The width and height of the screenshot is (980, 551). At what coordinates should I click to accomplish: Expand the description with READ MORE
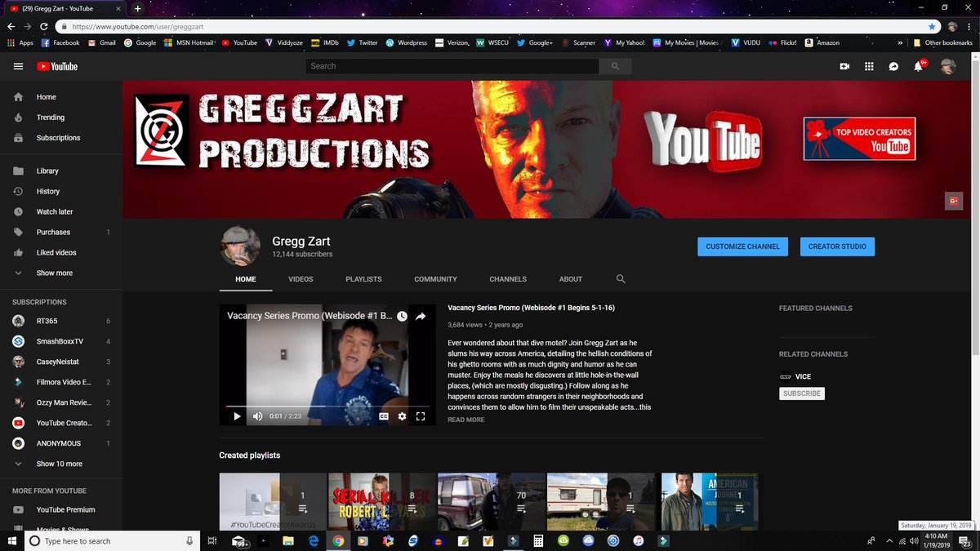pos(466,420)
